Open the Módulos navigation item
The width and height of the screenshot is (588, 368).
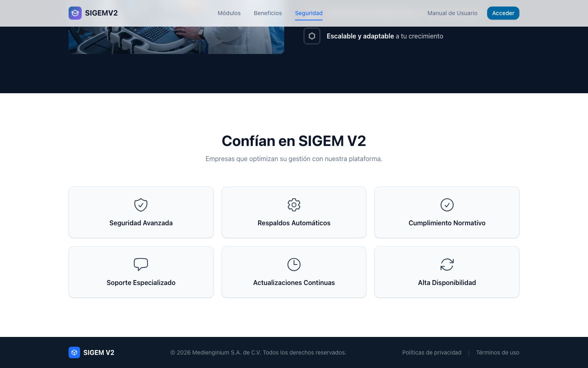tap(229, 13)
